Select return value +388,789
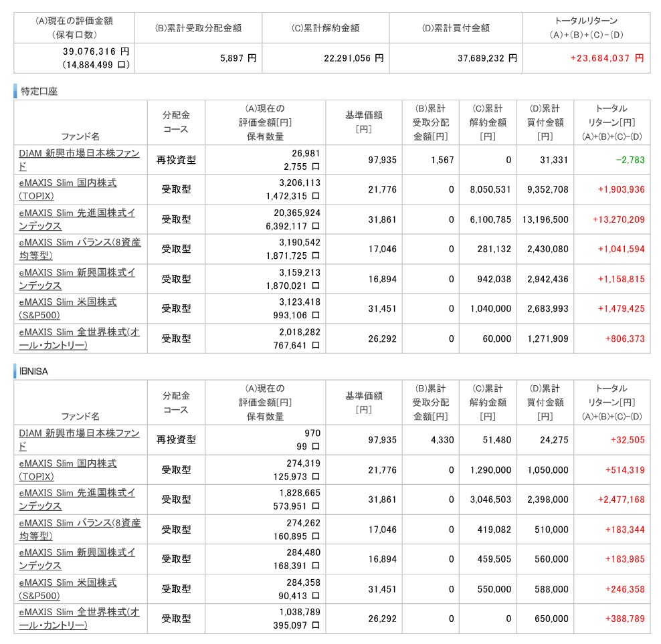This screenshot has width=661, height=644. [x=625, y=619]
